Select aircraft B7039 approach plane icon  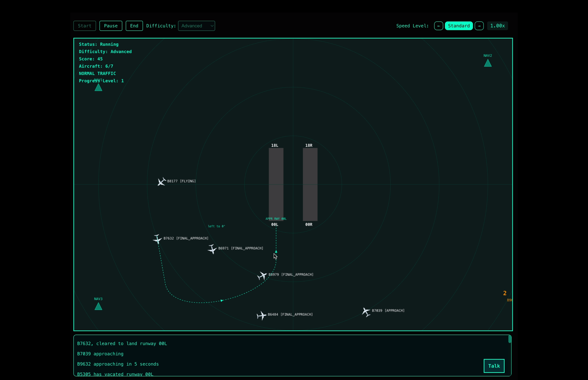click(x=366, y=312)
